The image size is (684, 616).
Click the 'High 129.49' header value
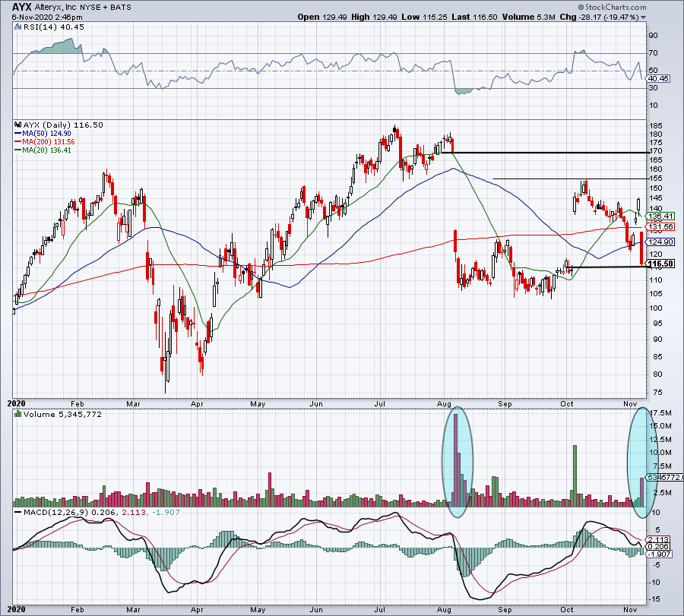(374, 17)
